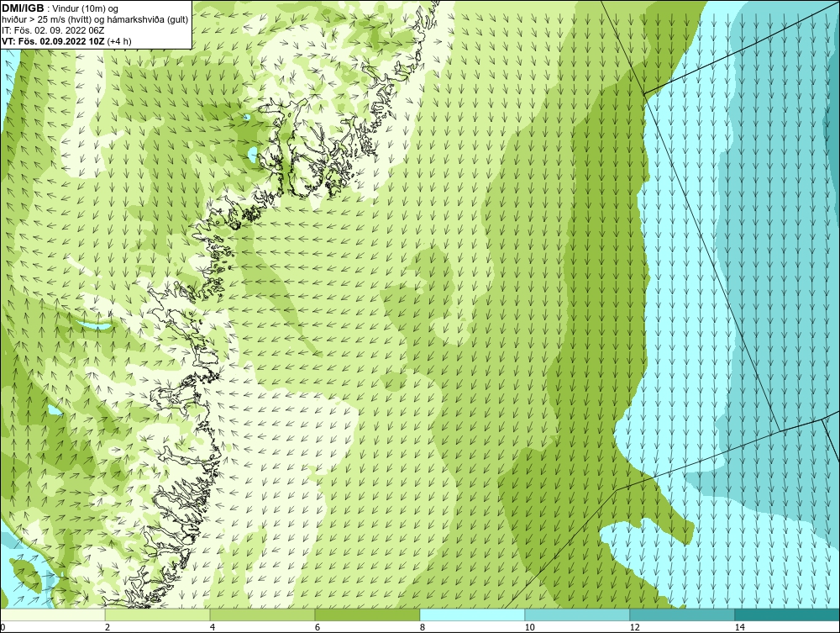Click the darkest teal scale segment above 14
The width and height of the screenshot is (840, 633).
[x=788, y=615]
